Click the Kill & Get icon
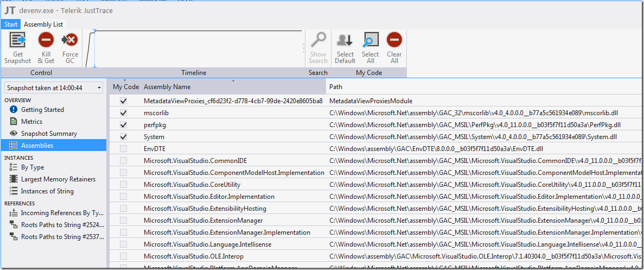The image size is (644, 270). tap(46, 40)
